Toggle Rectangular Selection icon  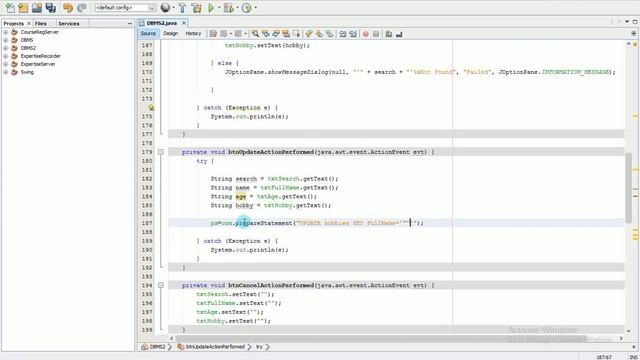coord(296,34)
